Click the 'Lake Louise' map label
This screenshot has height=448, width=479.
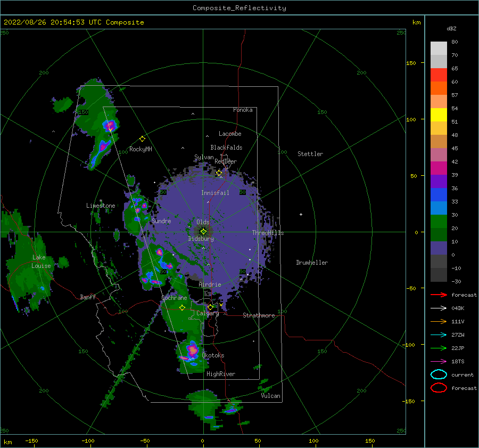[x=41, y=262]
